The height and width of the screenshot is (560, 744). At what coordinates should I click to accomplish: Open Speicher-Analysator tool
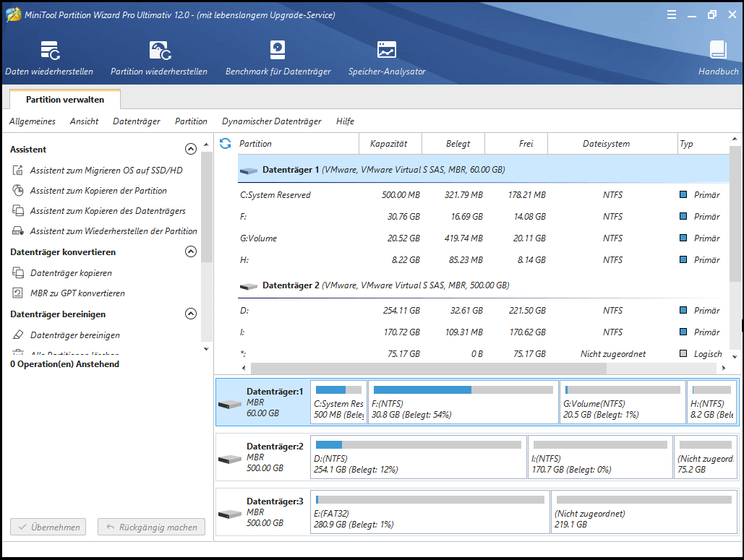tap(387, 58)
